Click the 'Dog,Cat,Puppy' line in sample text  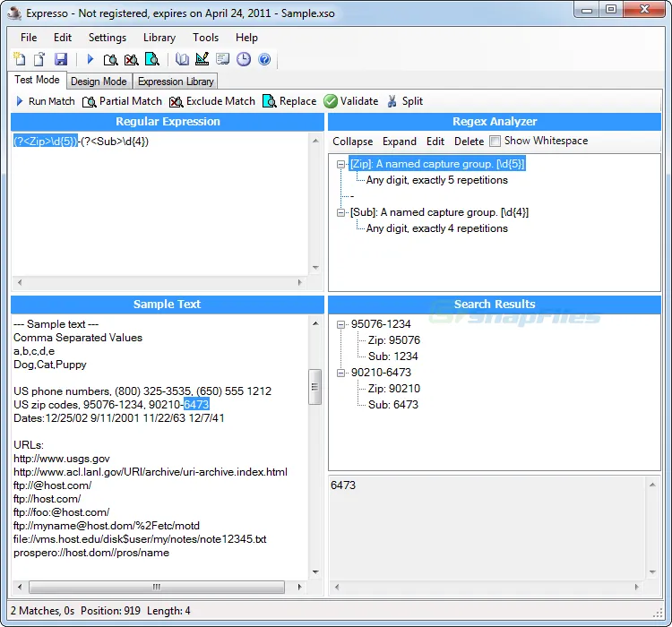click(49, 365)
